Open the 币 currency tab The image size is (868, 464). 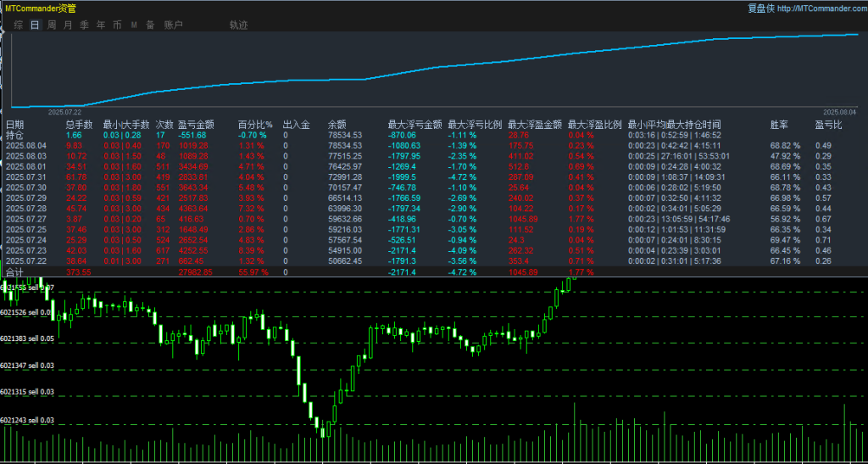click(x=117, y=25)
